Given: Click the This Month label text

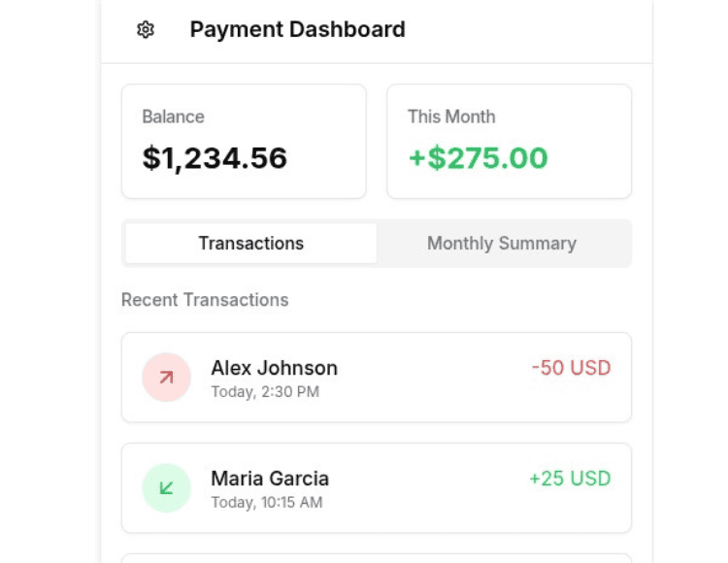Looking at the screenshot, I should (x=451, y=116).
